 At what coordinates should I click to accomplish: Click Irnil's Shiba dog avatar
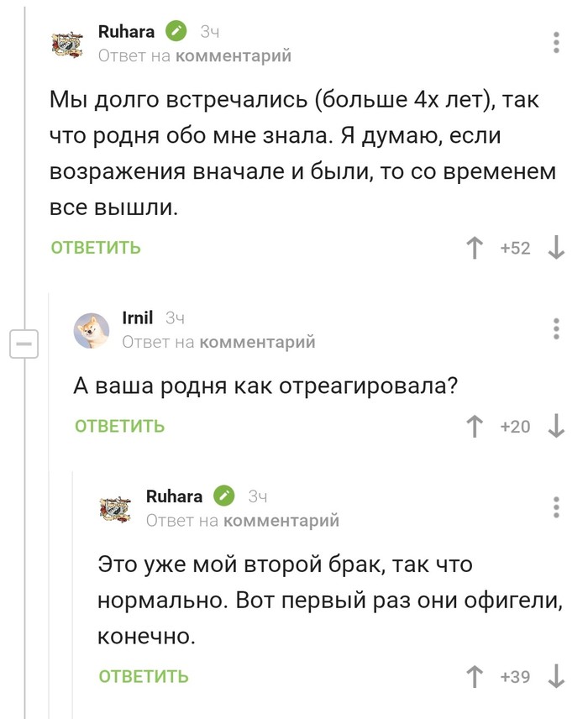[92, 329]
